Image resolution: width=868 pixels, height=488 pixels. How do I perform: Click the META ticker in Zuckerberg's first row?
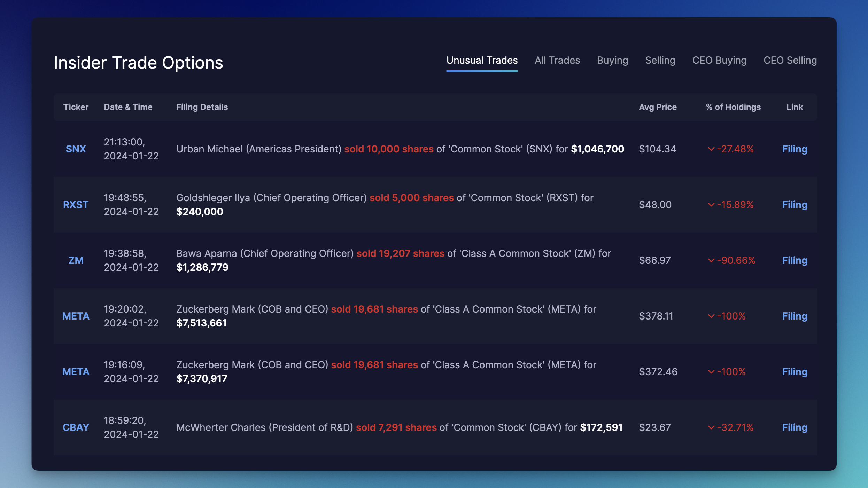[76, 316]
